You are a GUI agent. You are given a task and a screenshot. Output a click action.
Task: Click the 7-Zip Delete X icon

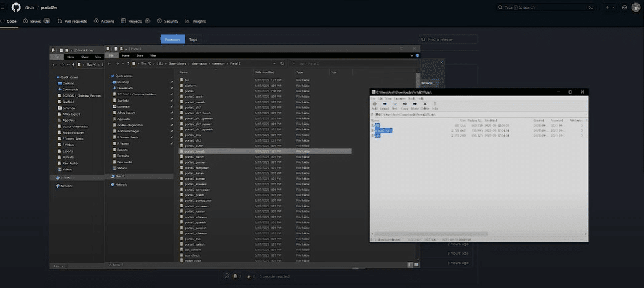click(x=425, y=105)
